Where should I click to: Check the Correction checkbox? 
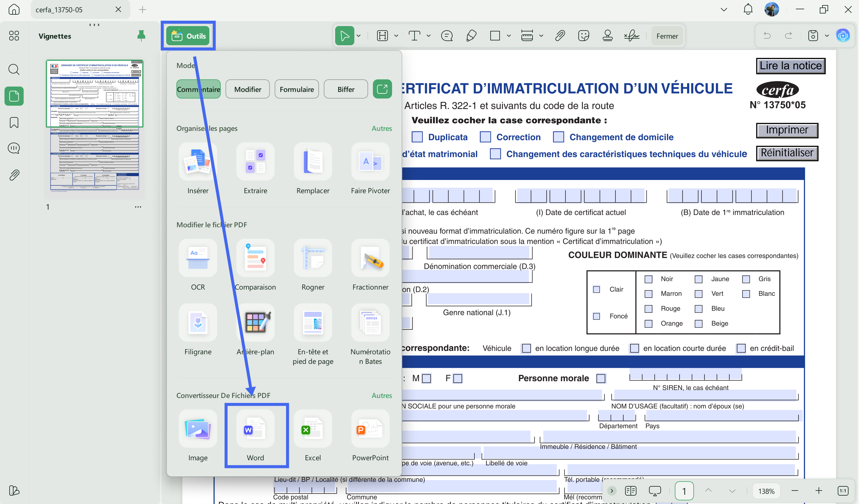pos(485,137)
